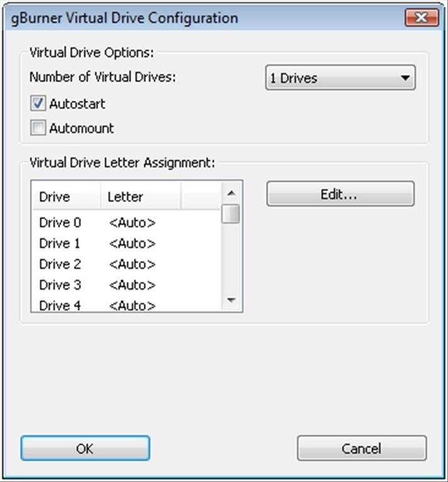The width and height of the screenshot is (448, 482).
Task: Click the Edit... button
Action: coord(340,194)
